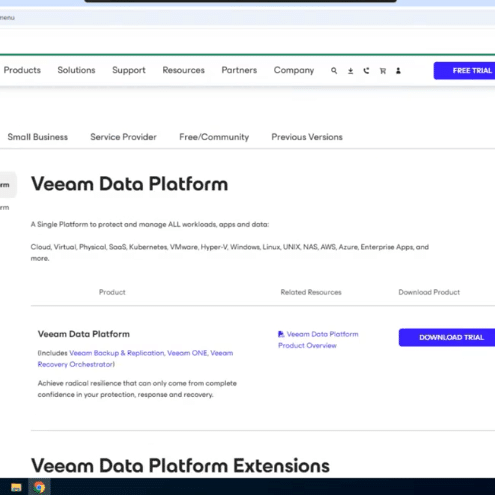The image size is (495, 495).
Task: Open the Veeam ONE link
Action: (187, 353)
